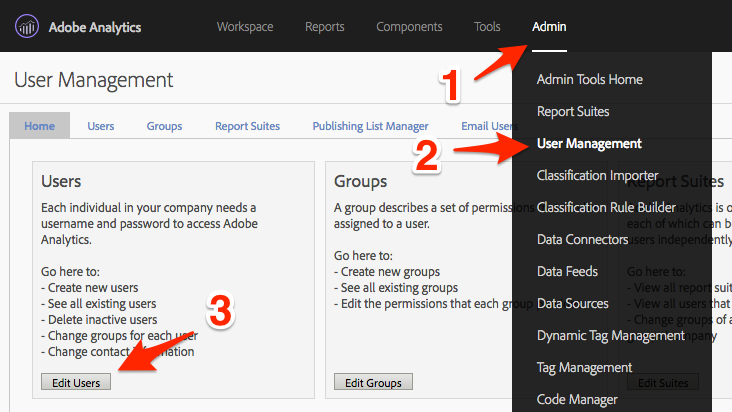Open the Reports menu
Viewport: 732px width, 412px height.
pyautogui.click(x=324, y=27)
